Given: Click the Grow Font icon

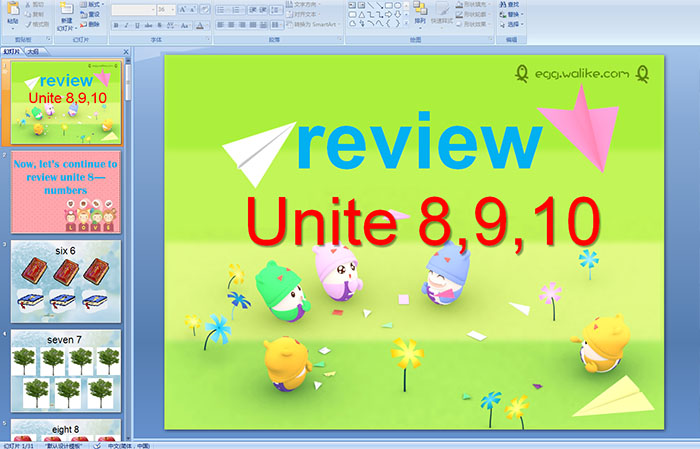Looking at the screenshot, I should (x=183, y=10).
